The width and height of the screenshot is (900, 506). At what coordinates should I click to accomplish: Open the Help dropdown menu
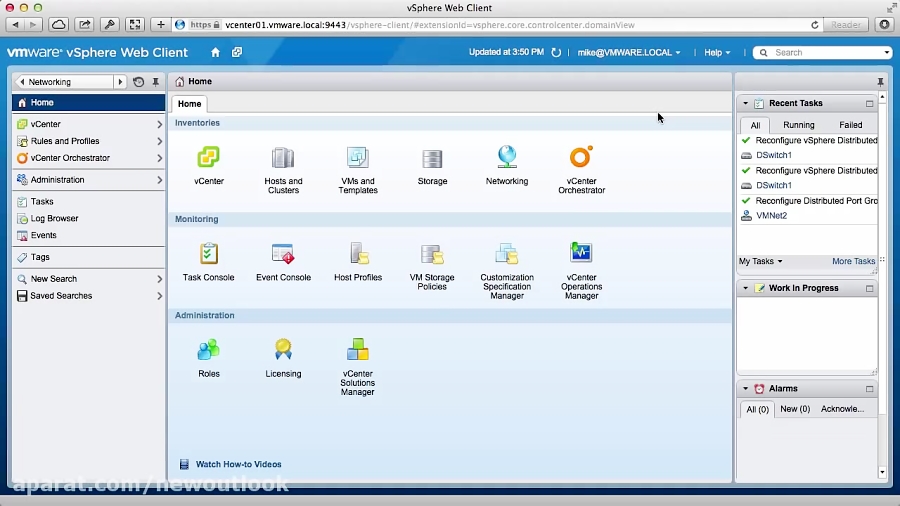717,52
